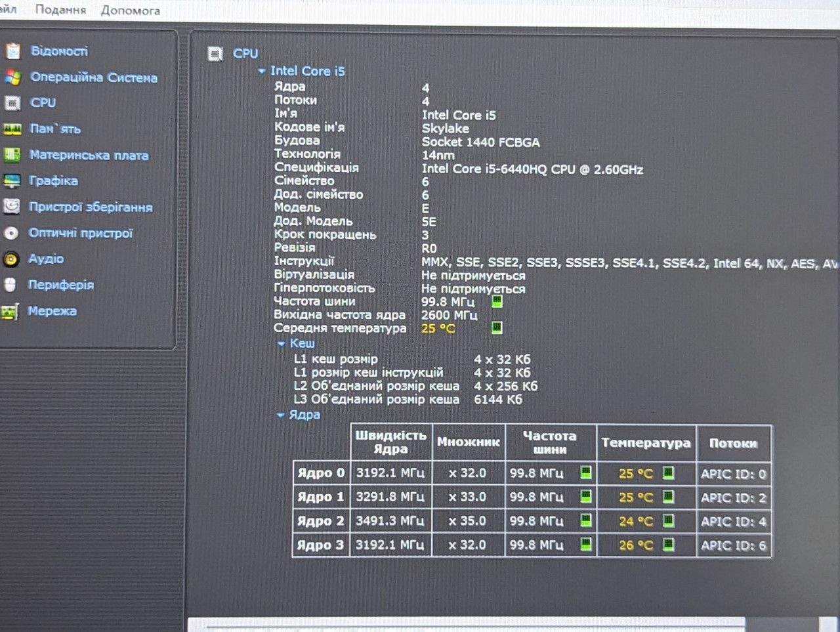Open the Відомості summary icon
Screen dimensions: 840x632
tap(12, 51)
